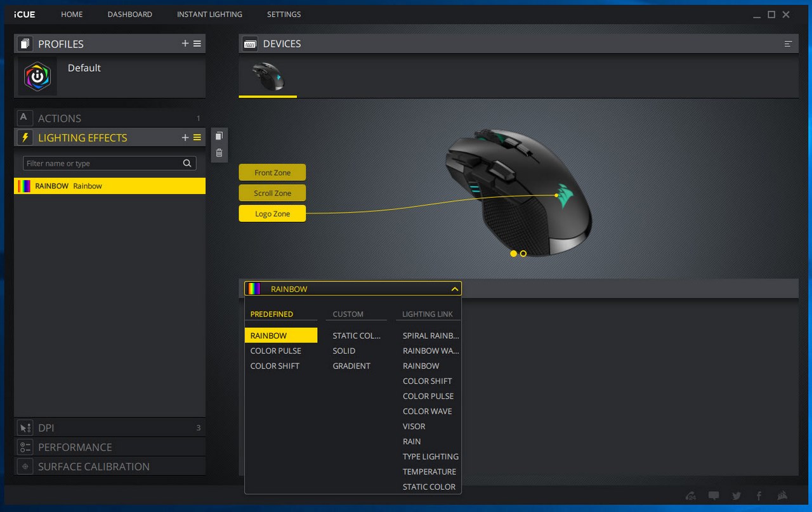812x512 pixels.
Task: Show second mouse view dot
Action: (x=523, y=253)
